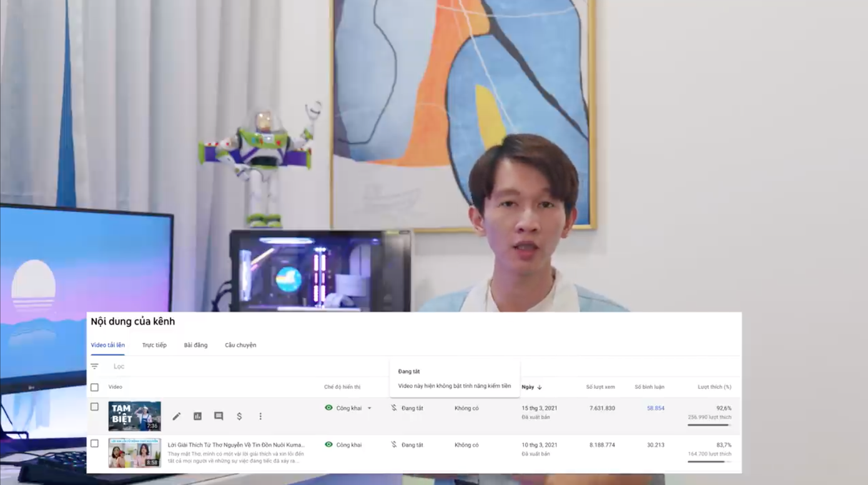
Task: Open three-dot options menu for first video
Action: 260,416
